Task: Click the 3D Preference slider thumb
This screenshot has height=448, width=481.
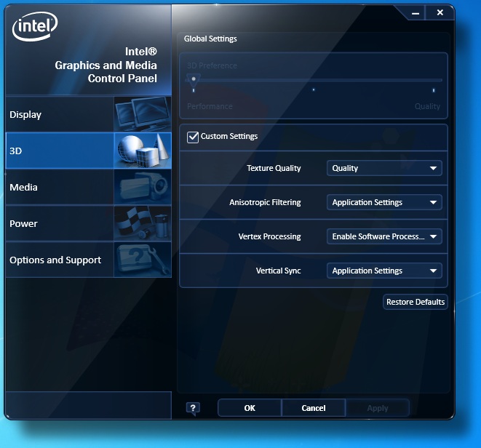Action: click(194, 80)
